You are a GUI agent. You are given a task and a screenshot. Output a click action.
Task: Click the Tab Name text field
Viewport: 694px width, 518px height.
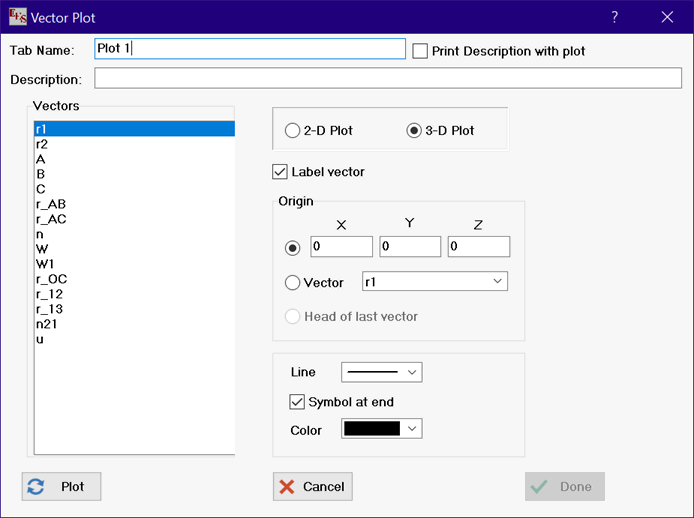tap(249, 49)
